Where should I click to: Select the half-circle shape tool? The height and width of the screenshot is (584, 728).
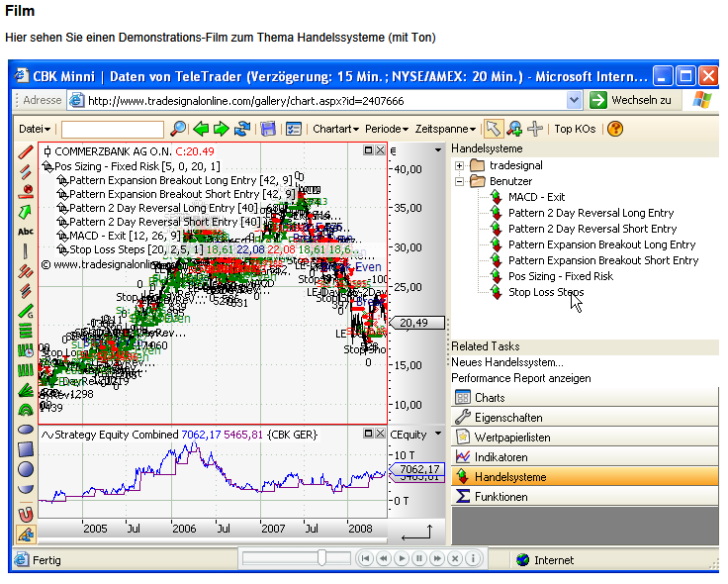(x=26, y=489)
